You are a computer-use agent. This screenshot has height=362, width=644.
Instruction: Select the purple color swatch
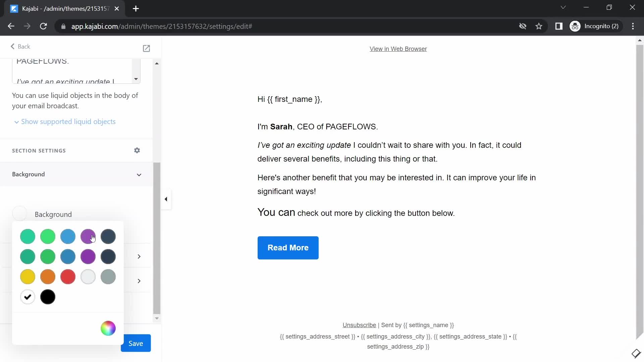pos(88,236)
